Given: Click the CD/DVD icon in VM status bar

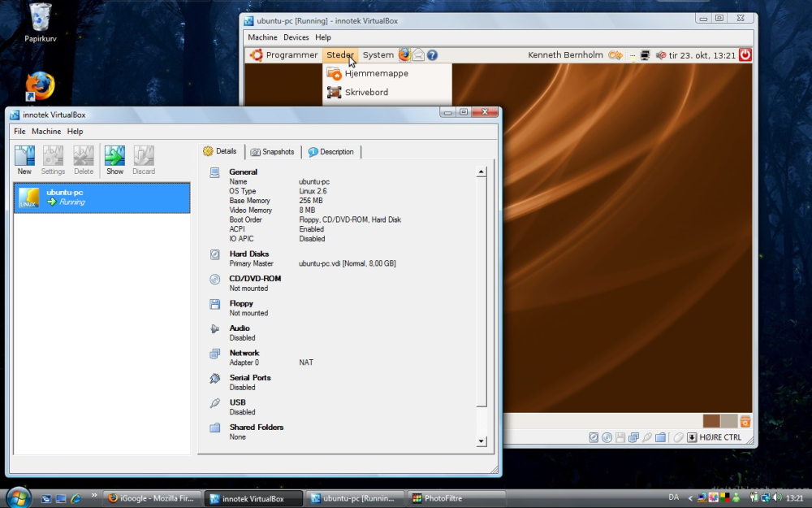Looking at the screenshot, I should 607,437.
